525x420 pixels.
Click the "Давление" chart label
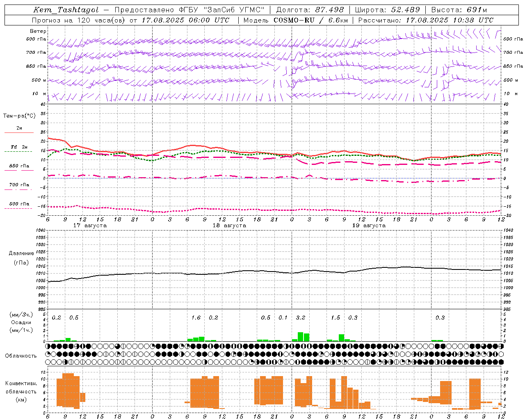[x=21, y=253]
